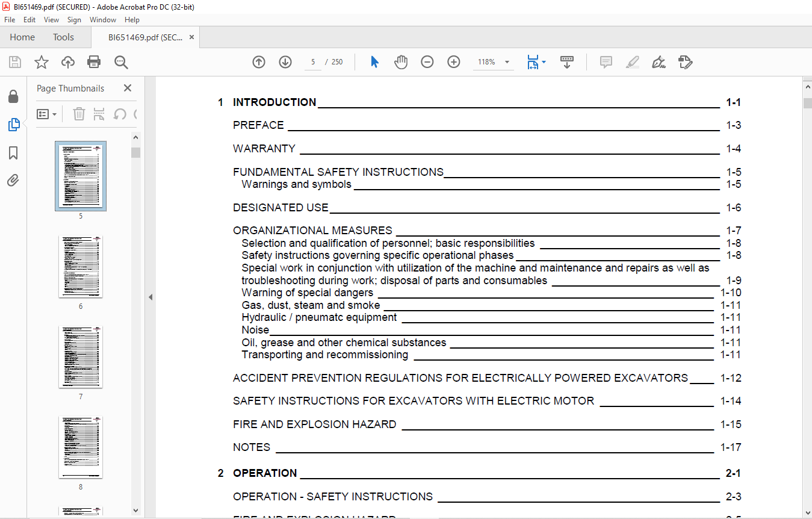Image resolution: width=812 pixels, height=519 pixels.
Task: Click the Stamp tool icon
Action: click(685, 62)
